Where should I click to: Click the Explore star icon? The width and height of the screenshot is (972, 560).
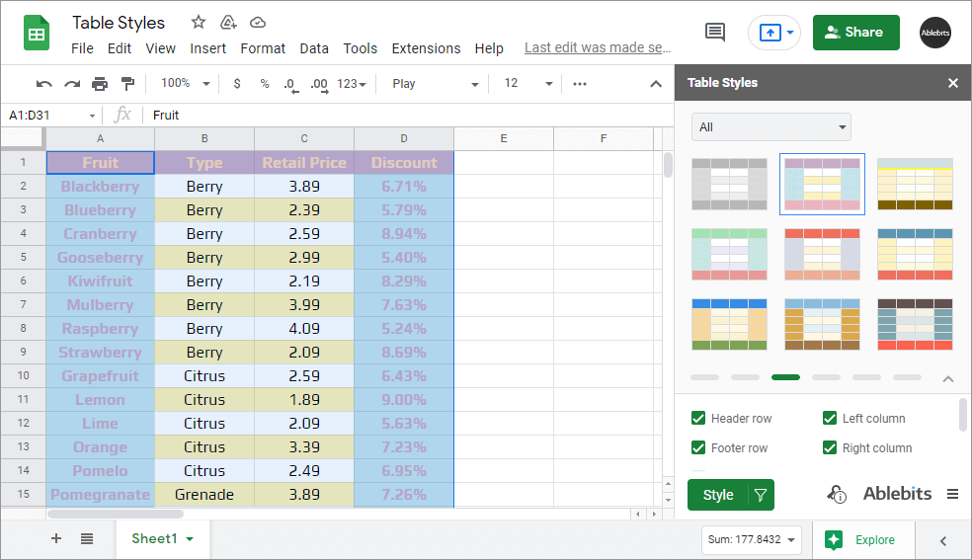pyautogui.click(x=834, y=539)
